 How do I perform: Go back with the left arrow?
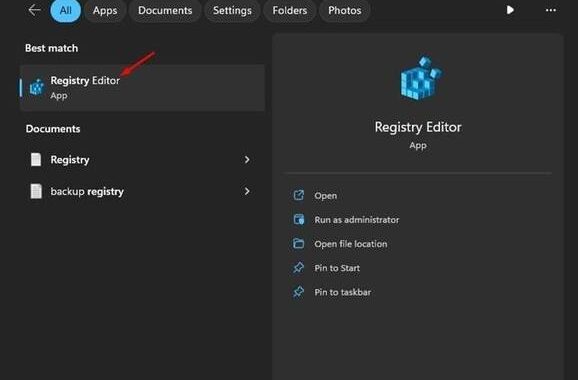click(x=34, y=10)
